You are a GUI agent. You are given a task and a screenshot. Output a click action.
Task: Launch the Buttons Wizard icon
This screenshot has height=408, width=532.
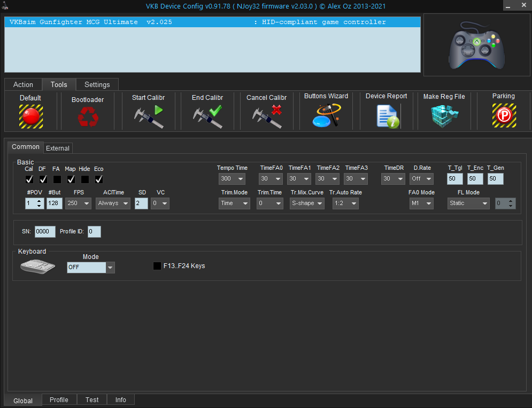pyautogui.click(x=326, y=115)
